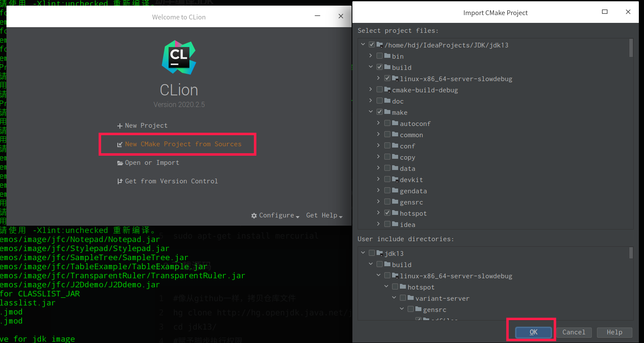Click the idea folder icon

point(395,224)
